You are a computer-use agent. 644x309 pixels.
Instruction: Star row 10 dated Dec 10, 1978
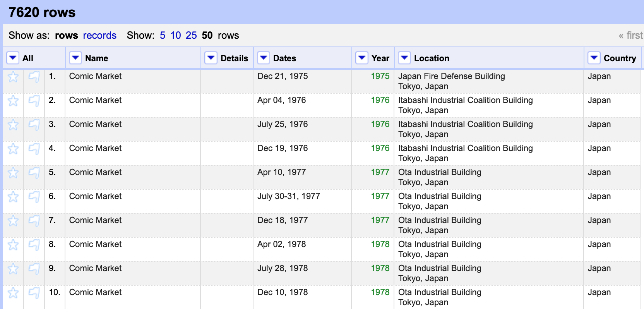point(13,293)
